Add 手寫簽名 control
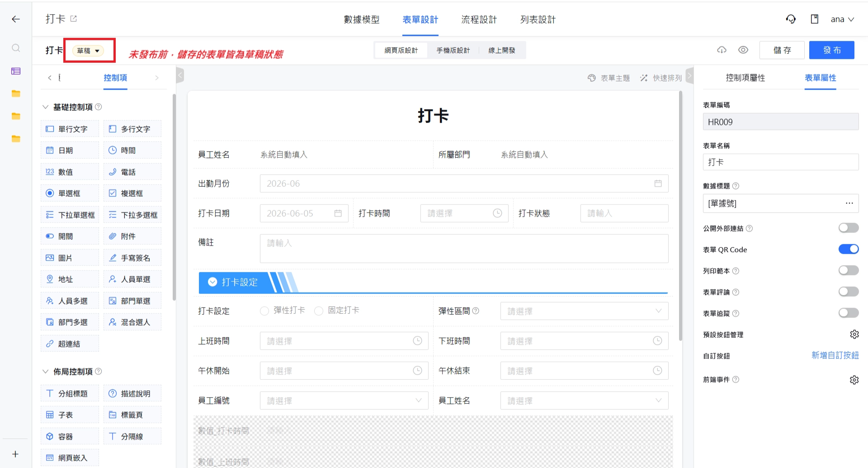The width and height of the screenshot is (868, 468). tap(132, 258)
